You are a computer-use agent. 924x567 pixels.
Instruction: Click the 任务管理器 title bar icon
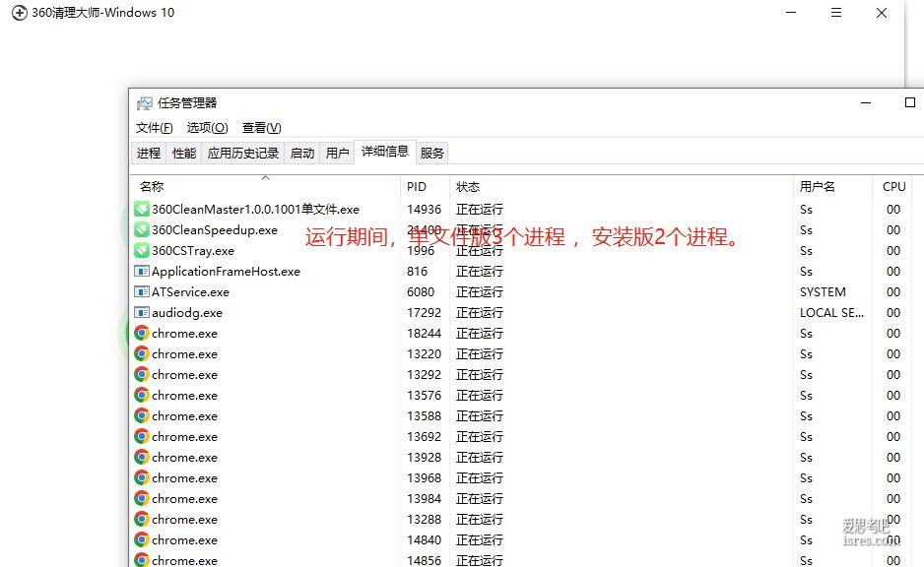pos(145,103)
